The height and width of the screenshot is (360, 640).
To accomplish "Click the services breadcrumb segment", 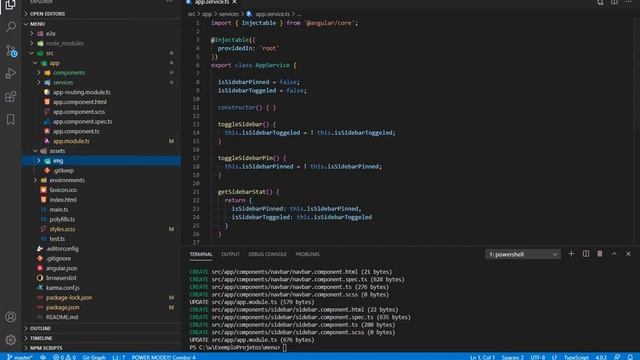I will coord(229,14).
